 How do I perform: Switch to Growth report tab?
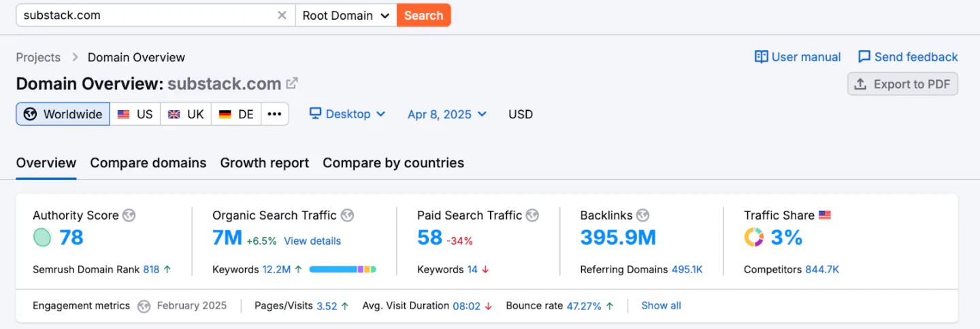pyautogui.click(x=265, y=163)
